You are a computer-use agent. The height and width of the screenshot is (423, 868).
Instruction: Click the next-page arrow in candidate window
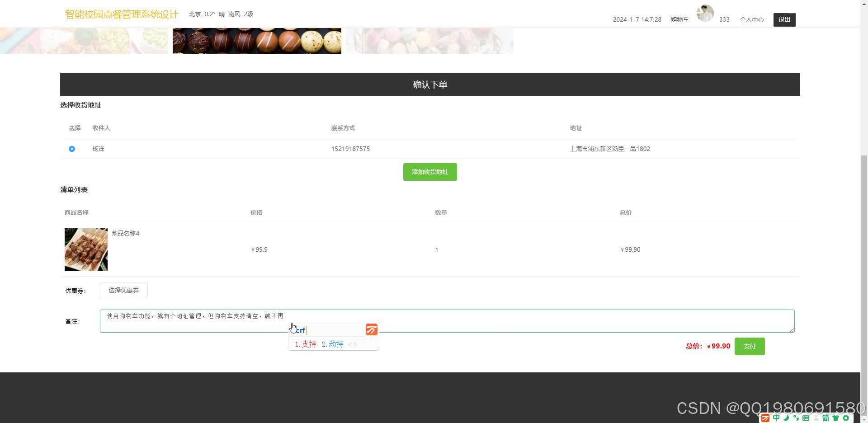[355, 344]
